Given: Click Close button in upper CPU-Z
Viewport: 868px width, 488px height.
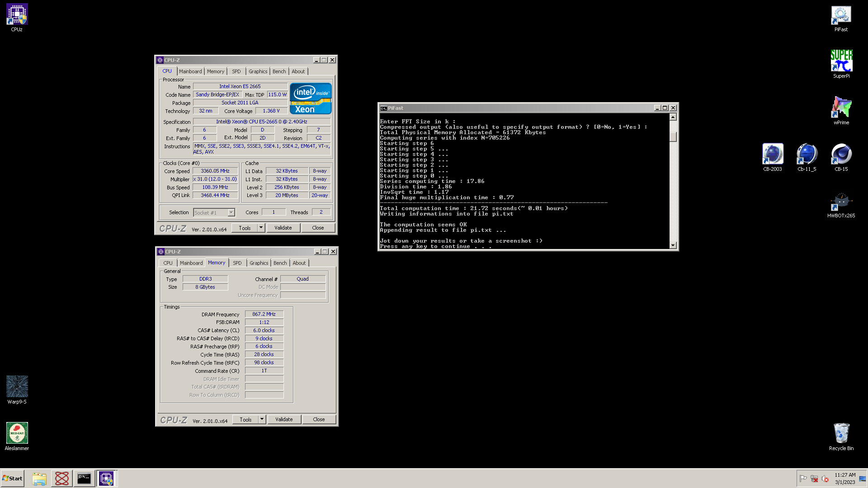Looking at the screenshot, I should point(318,228).
